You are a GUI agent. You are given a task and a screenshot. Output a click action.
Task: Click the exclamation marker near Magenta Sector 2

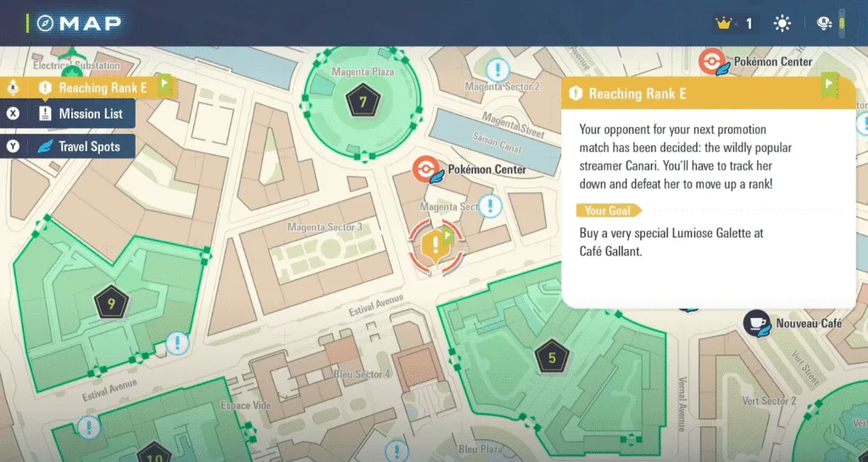pos(498,70)
